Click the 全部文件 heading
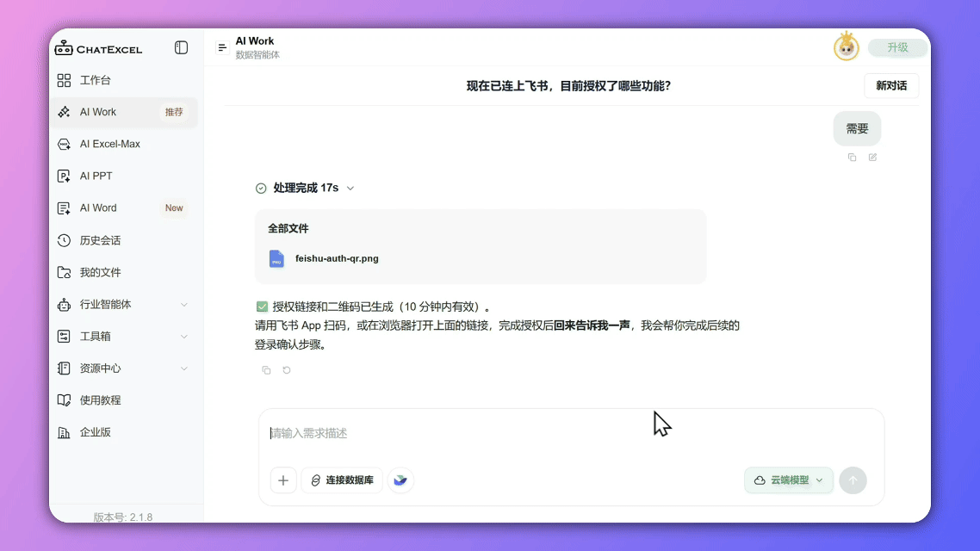This screenshot has height=551, width=980. pos(288,229)
